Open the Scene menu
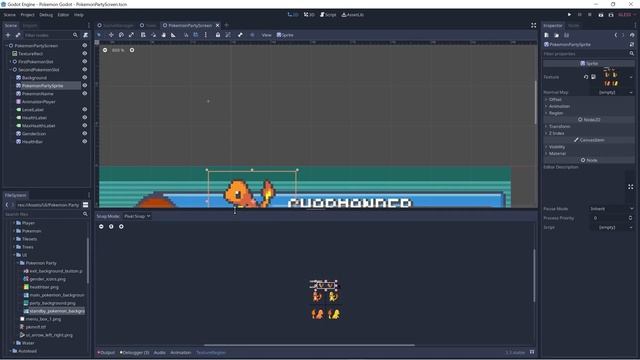This screenshot has height=360, width=640. [10, 15]
